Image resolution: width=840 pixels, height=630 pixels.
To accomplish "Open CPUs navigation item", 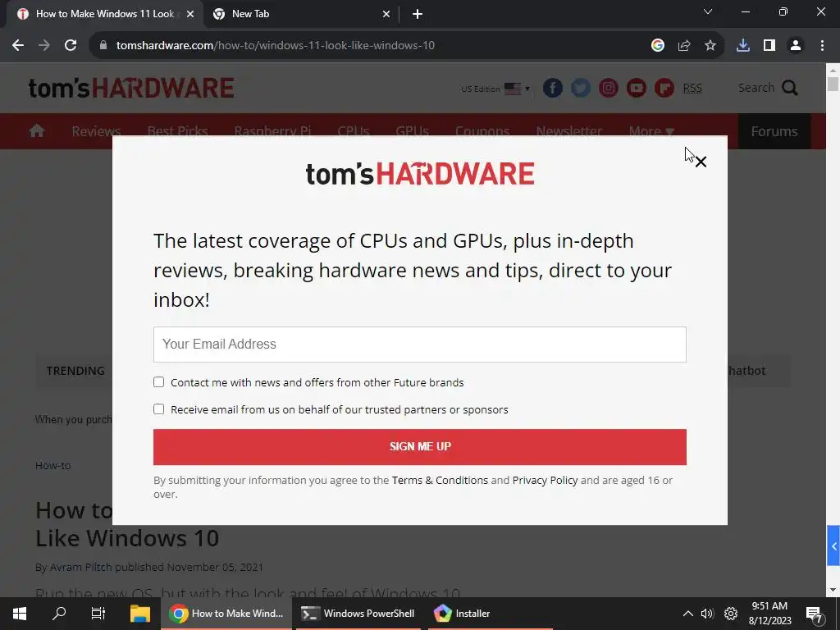I will tap(354, 131).
